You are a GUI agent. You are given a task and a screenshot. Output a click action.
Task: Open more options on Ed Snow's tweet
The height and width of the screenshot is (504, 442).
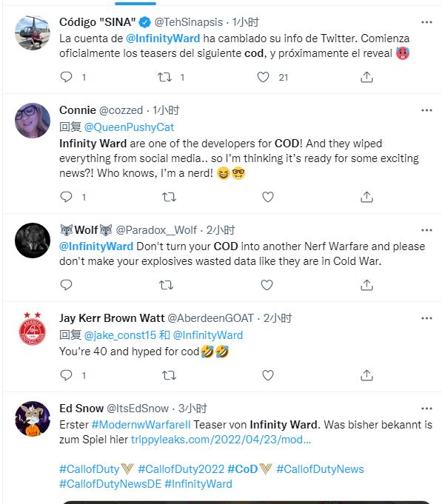(x=426, y=409)
